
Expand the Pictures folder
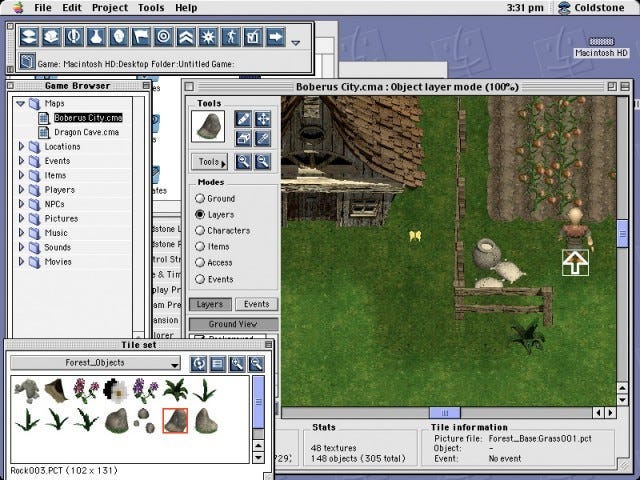click(21, 218)
